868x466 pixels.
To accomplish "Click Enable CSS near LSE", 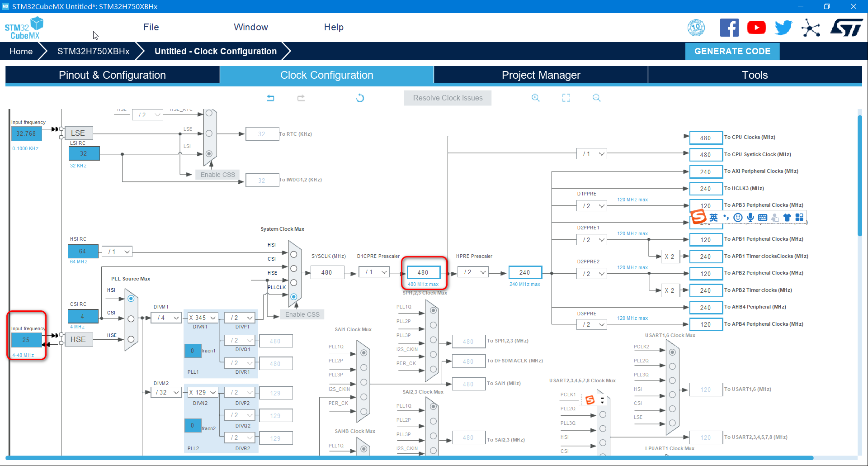I will point(218,175).
